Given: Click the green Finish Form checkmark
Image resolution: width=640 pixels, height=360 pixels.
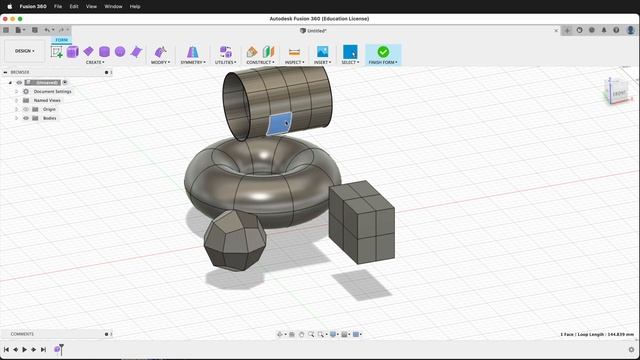Looking at the screenshot, I should pos(383,52).
